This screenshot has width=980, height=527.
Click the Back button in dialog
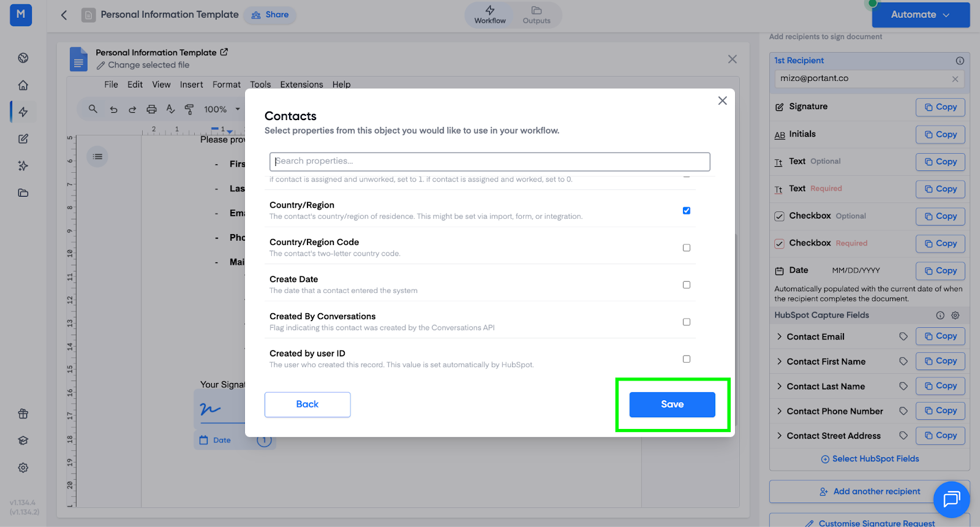307,404
